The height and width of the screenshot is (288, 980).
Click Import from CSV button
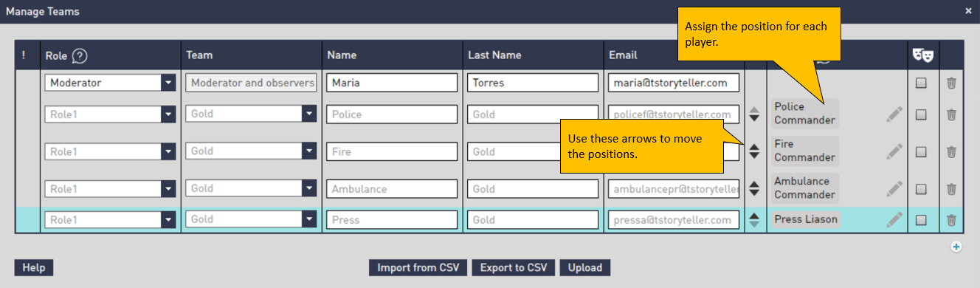pos(418,267)
